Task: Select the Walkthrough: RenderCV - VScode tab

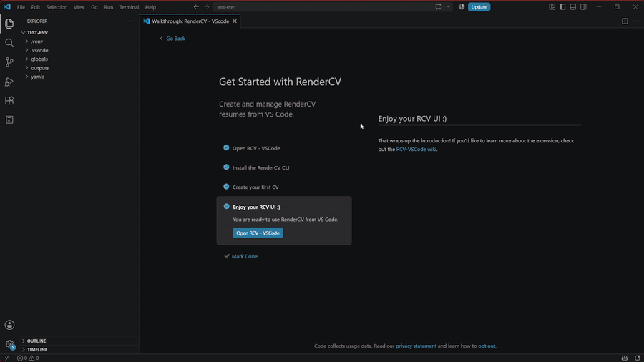Action: [x=190, y=21]
